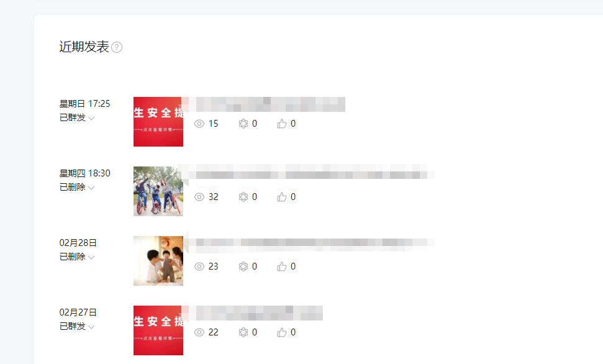Open the bicycle family photo thumbnail

(x=158, y=191)
